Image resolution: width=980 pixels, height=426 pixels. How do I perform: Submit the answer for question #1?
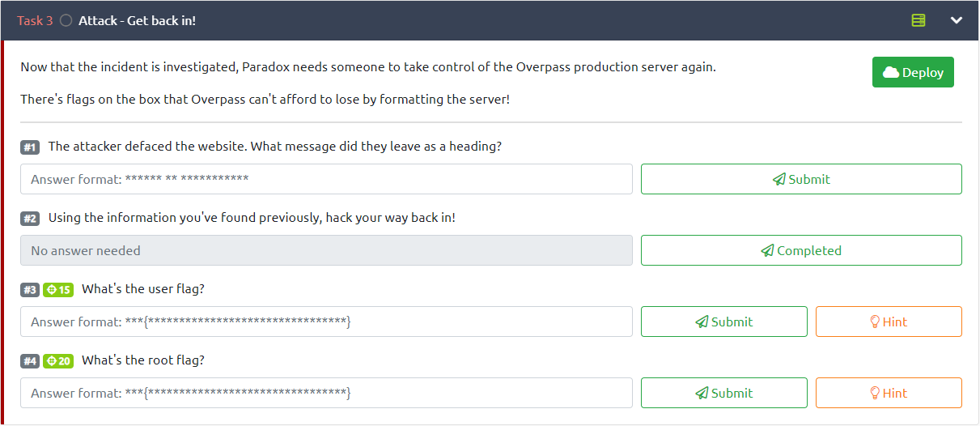click(801, 179)
